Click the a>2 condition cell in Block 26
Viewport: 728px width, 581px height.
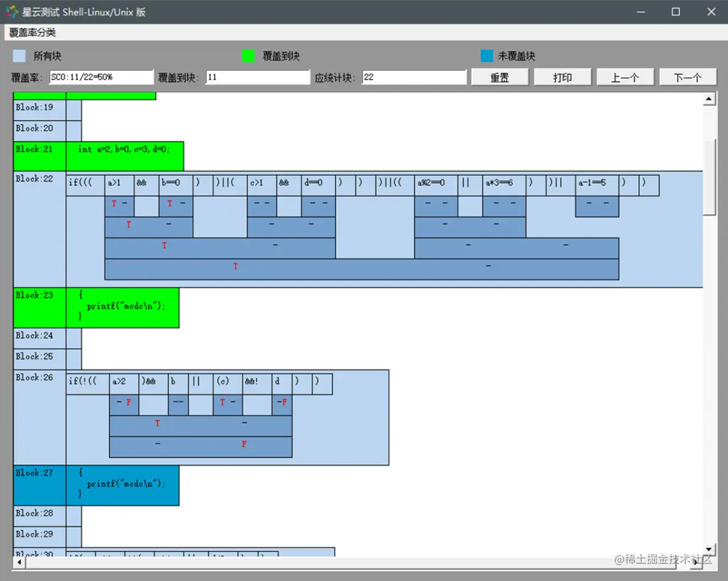pos(124,384)
